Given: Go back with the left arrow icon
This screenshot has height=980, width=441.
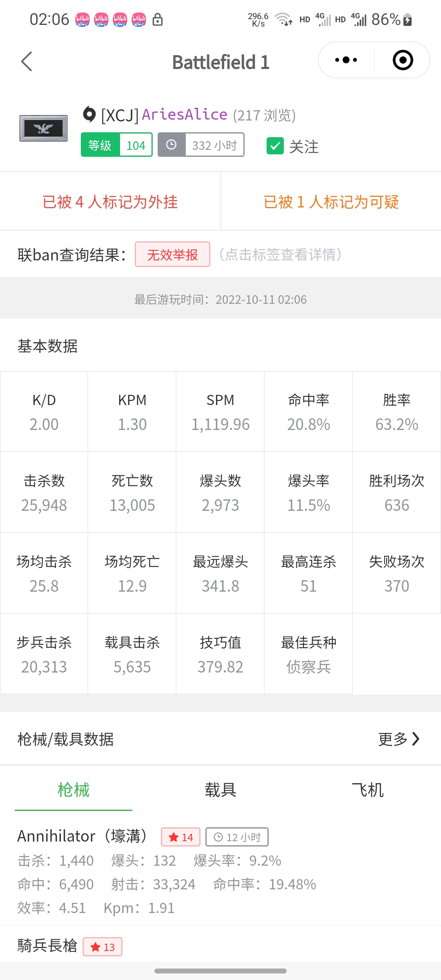Looking at the screenshot, I should point(27,62).
